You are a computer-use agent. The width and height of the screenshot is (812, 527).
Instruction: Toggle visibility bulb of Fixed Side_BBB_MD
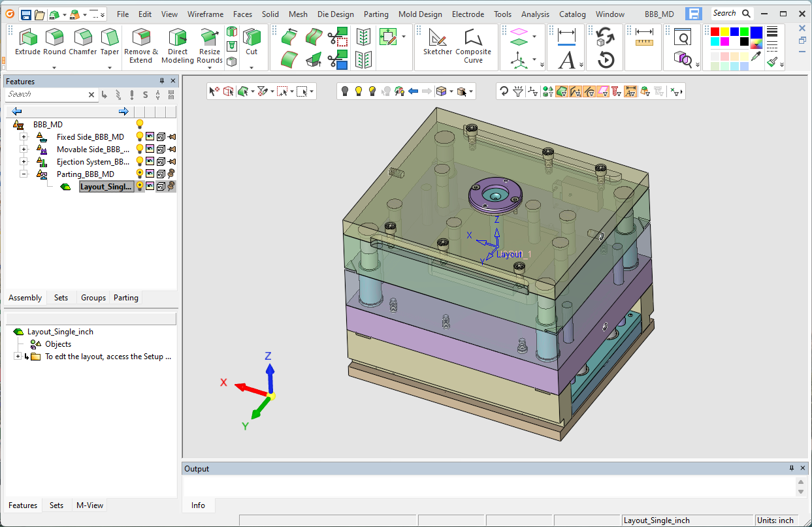click(x=139, y=137)
